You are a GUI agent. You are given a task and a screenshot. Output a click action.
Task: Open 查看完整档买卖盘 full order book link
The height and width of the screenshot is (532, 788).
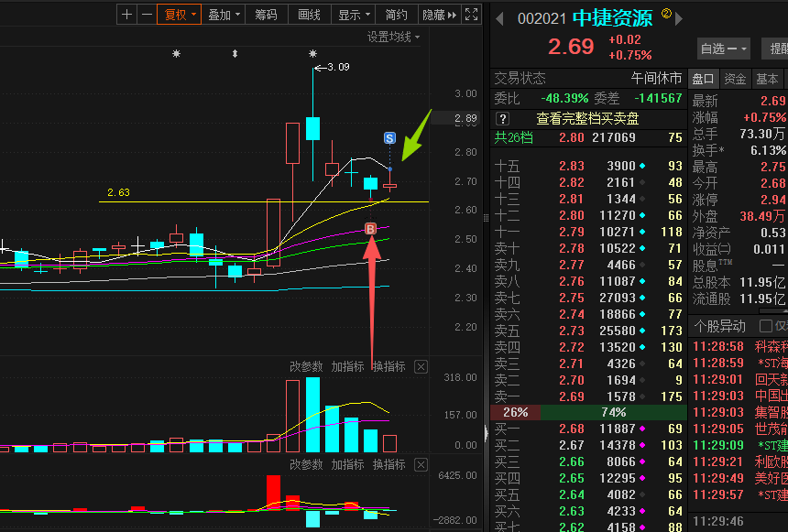click(x=587, y=118)
